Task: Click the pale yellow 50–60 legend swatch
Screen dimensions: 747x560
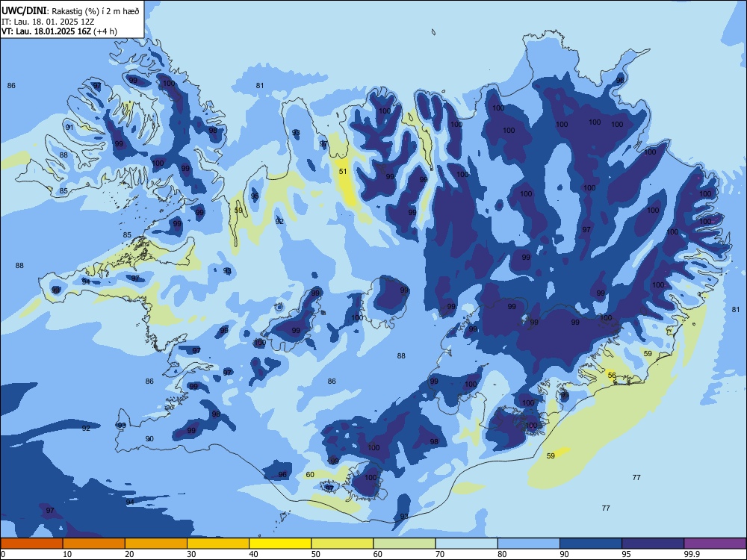Action: pos(343,544)
